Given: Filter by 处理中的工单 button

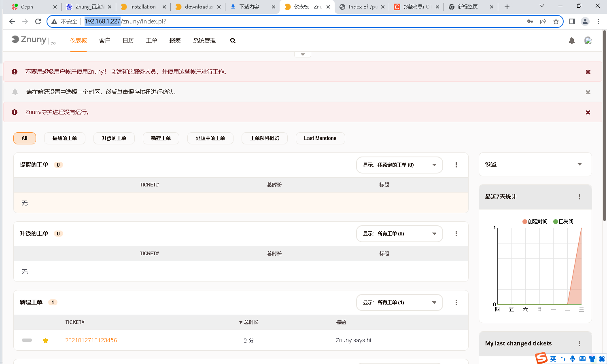Looking at the screenshot, I should point(210,138).
